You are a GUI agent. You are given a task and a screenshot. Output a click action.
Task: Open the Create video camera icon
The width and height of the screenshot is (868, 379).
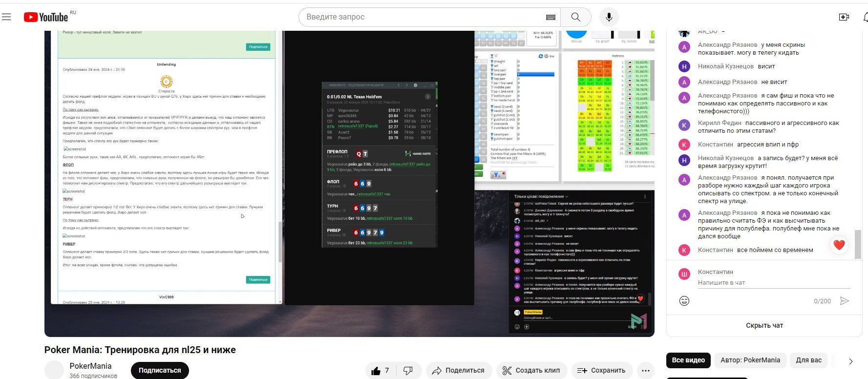pos(844,17)
